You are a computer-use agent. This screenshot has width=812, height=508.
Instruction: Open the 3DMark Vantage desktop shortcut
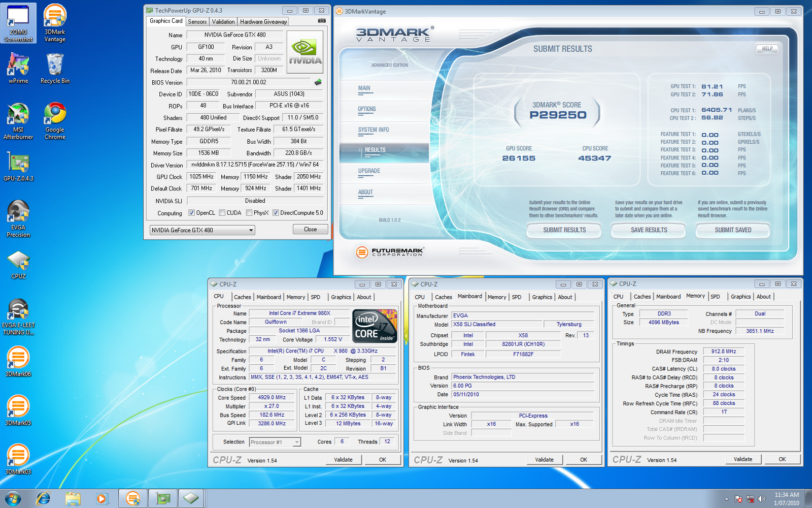pos(55,23)
